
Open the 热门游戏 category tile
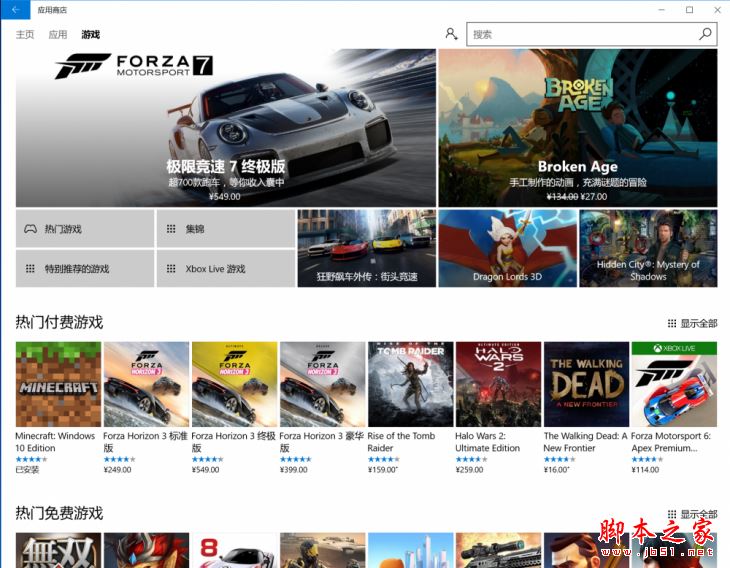point(85,229)
